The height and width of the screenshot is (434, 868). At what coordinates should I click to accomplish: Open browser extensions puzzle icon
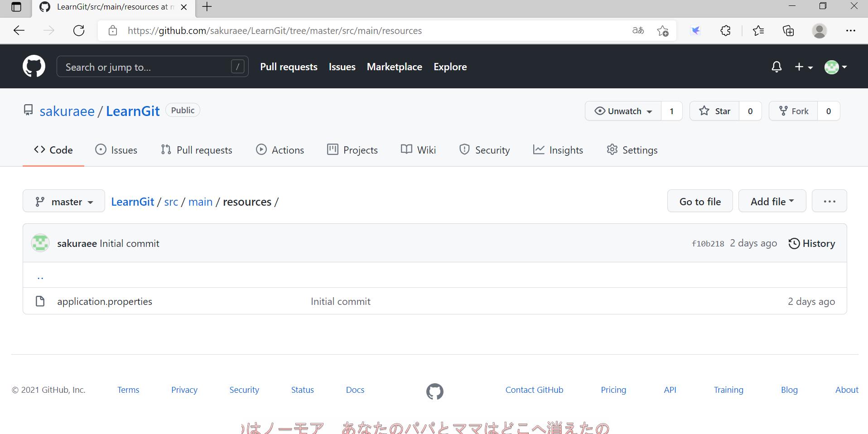(725, 31)
